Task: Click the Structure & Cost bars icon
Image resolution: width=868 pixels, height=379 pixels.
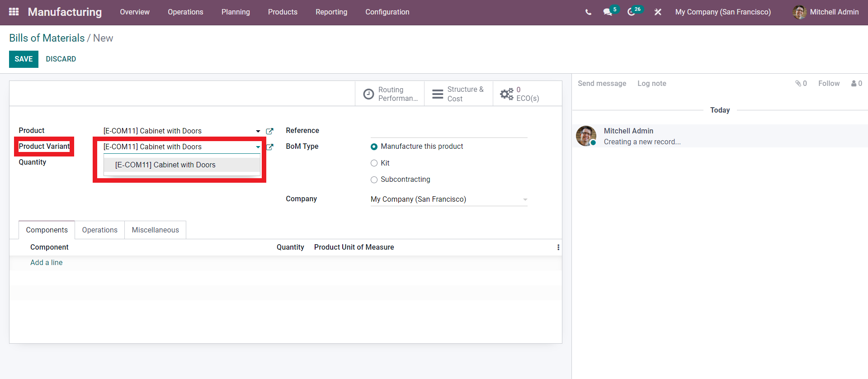Action: coord(438,94)
